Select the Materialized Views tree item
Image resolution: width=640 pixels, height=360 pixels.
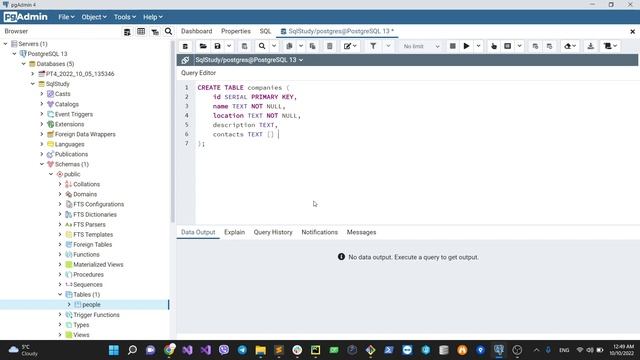98,264
